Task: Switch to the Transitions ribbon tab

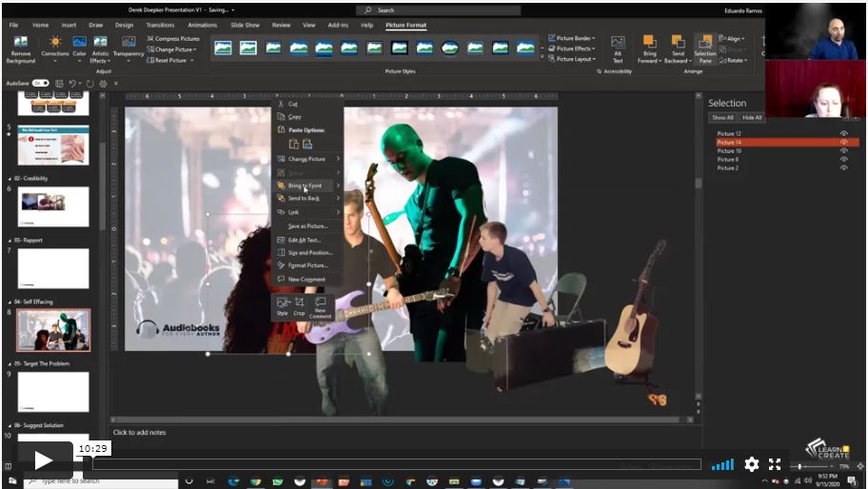Action: click(160, 25)
